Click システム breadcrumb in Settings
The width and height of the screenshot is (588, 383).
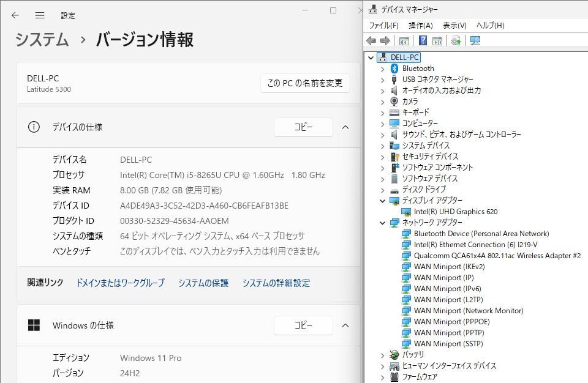(42, 40)
